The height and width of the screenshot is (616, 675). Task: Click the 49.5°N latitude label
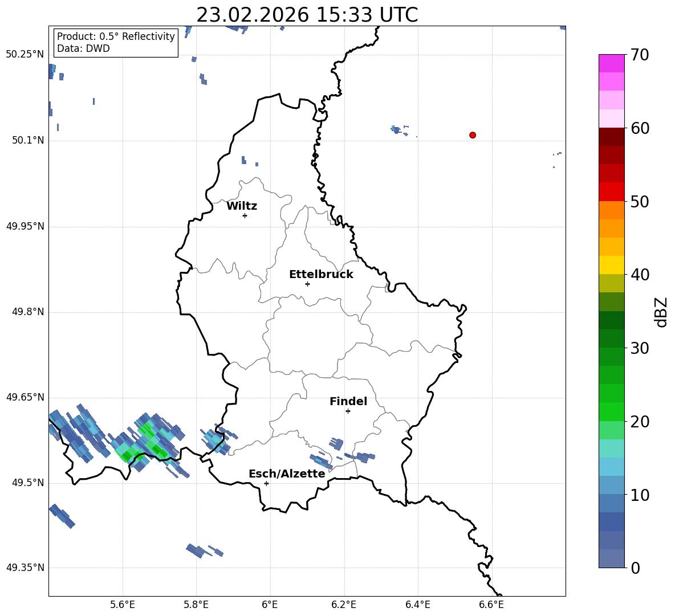click(28, 483)
